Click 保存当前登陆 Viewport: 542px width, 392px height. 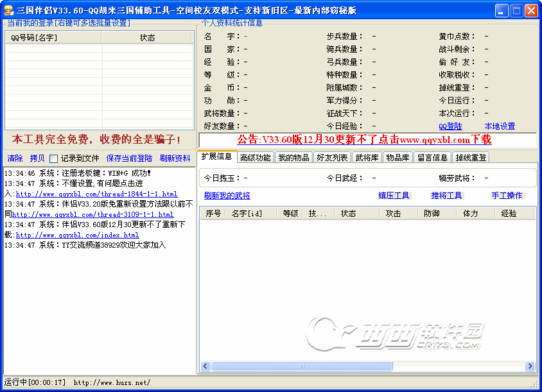[x=129, y=158]
